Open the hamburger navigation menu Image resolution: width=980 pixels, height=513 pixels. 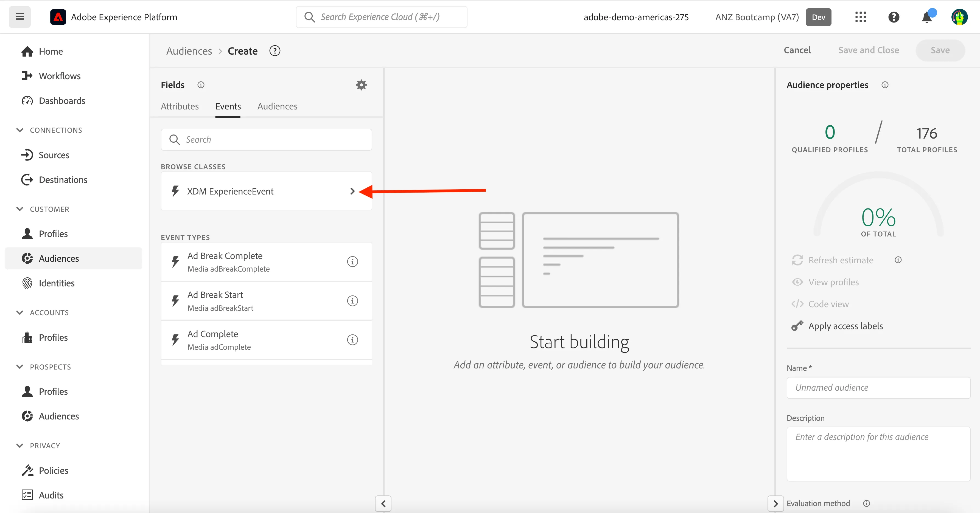[x=20, y=17]
